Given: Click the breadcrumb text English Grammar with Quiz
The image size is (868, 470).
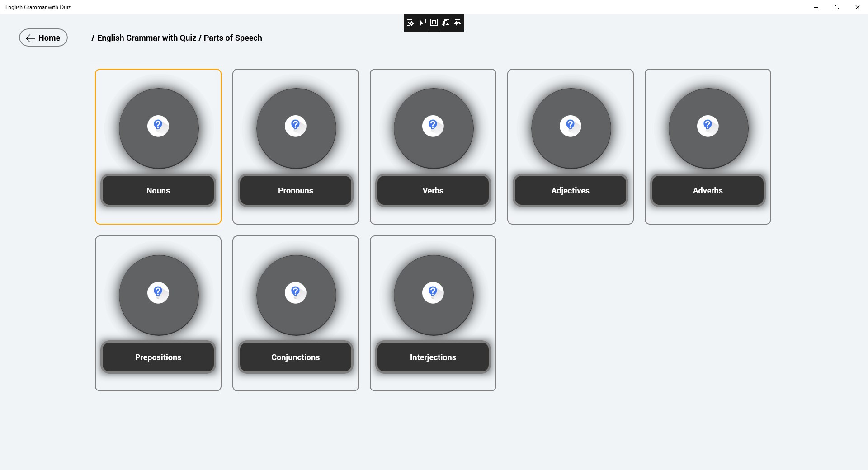Looking at the screenshot, I should pos(146,38).
